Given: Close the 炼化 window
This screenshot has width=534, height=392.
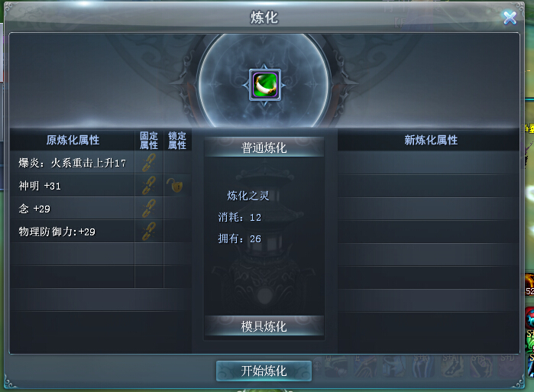Looking at the screenshot, I should (x=510, y=18).
